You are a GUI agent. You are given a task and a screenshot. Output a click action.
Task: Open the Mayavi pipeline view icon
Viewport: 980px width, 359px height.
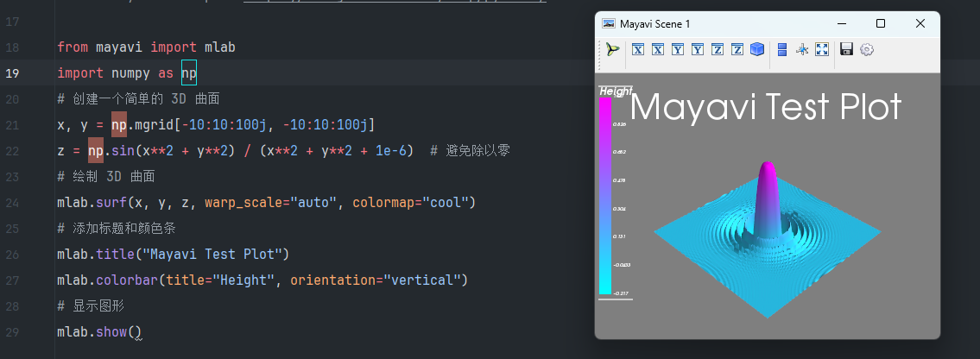click(x=613, y=49)
